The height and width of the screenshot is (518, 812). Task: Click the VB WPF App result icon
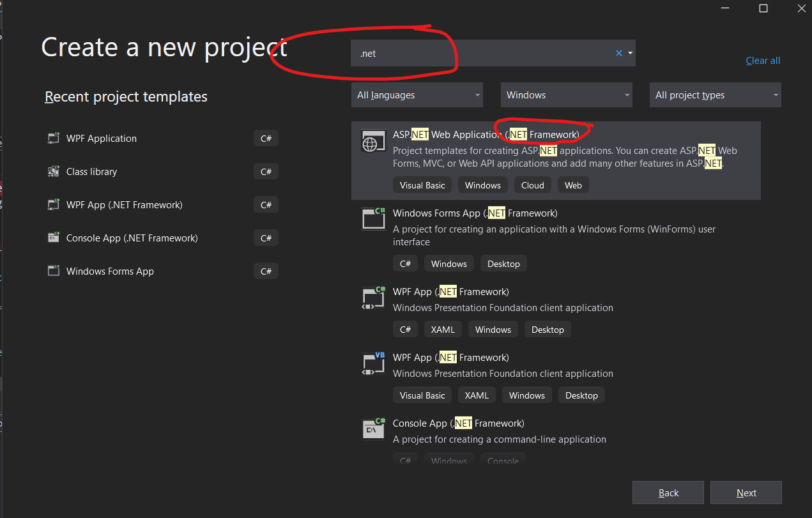tap(374, 363)
